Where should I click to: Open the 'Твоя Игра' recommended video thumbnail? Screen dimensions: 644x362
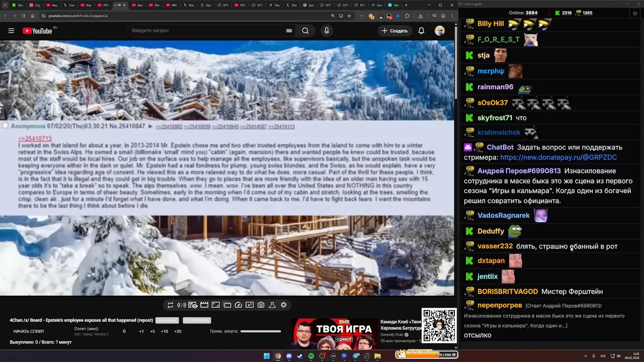(x=335, y=334)
